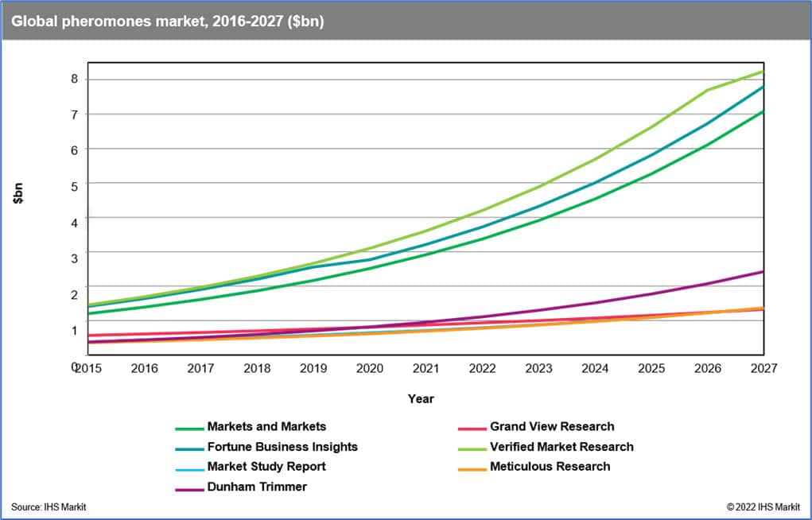Click the 2027 tick label on x-axis

pos(762,368)
